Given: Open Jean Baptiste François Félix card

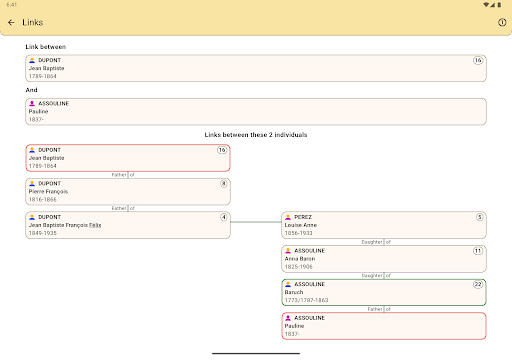Looking at the screenshot, I should [128, 225].
